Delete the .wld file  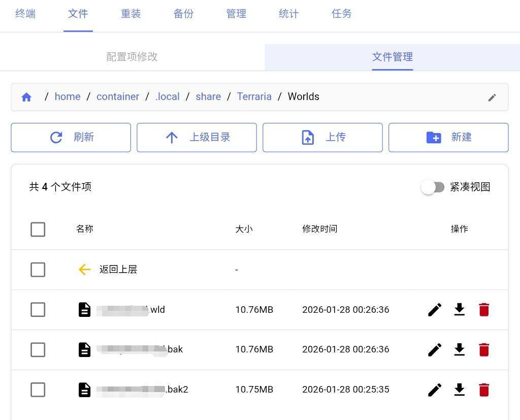click(x=484, y=309)
